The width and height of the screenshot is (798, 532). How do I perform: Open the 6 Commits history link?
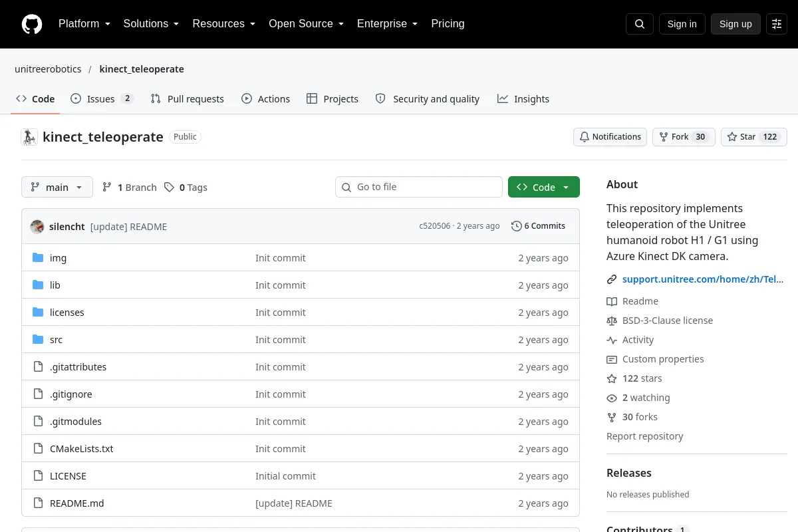(x=539, y=226)
